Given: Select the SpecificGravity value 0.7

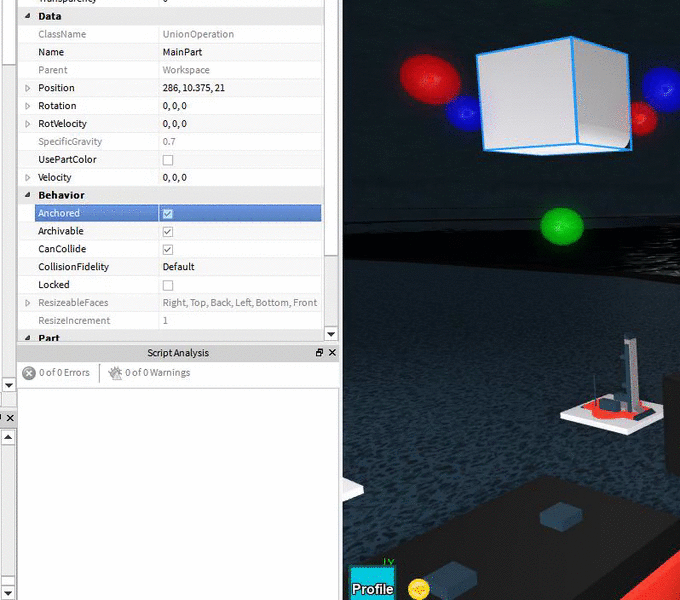Looking at the screenshot, I should coord(169,142).
